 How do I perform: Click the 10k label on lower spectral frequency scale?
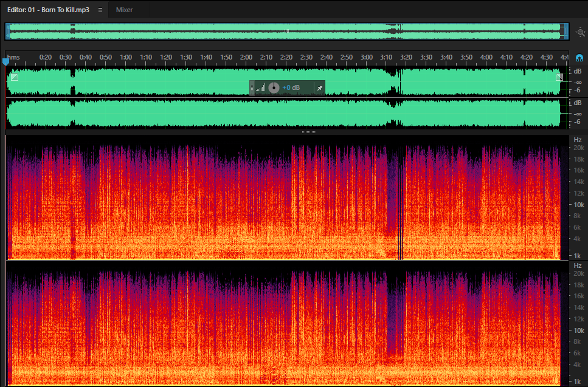pos(579,330)
